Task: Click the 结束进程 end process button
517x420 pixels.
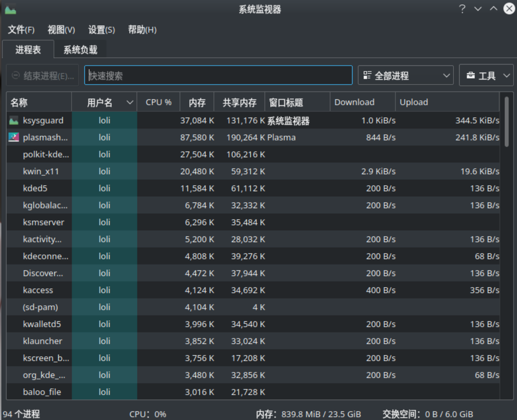Action: click(43, 76)
